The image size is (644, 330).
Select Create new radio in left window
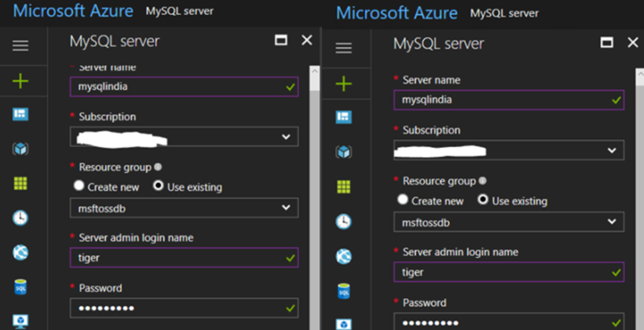tap(79, 186)
